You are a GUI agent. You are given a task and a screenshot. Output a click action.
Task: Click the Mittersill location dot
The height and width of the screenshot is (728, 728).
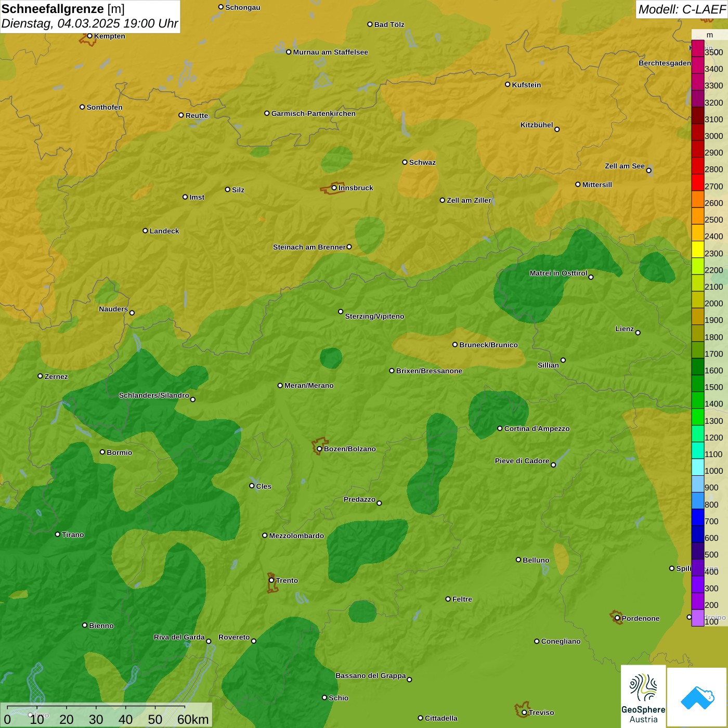(578, 185)
